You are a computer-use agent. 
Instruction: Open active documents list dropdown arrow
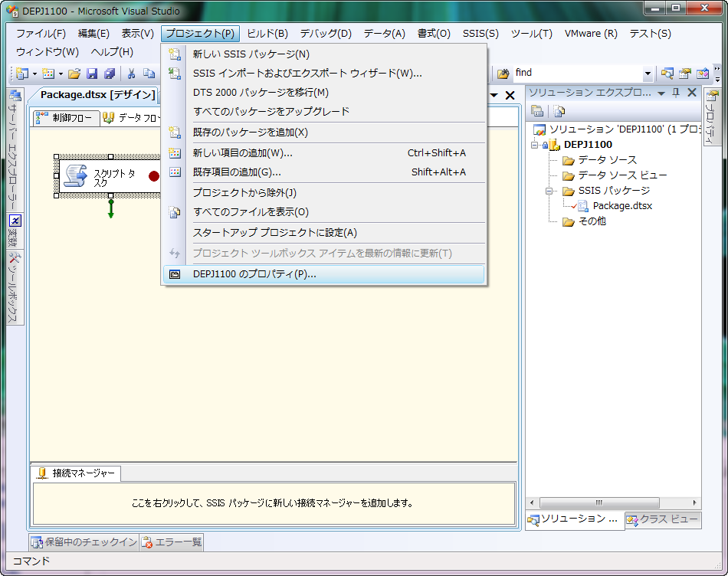click(494, 96)
